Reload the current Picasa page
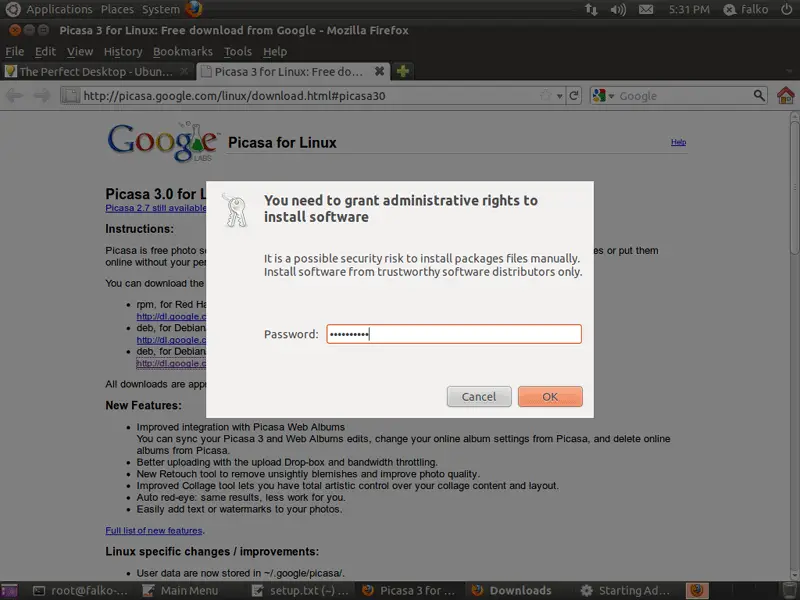The height and width of the screenshot is (600, 800). tap(574, 95)
